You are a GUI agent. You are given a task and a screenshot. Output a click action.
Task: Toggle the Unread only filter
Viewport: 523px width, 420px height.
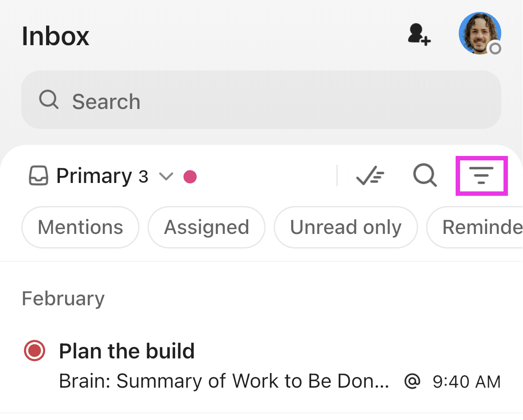click(346, 227)
